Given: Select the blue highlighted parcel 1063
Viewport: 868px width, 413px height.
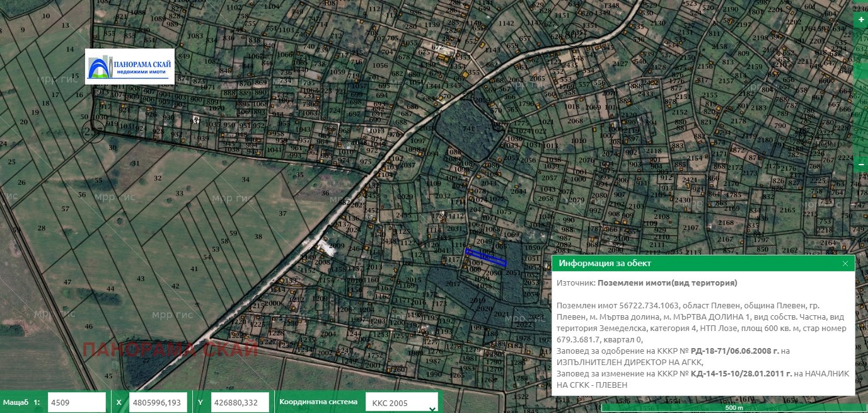Looking at the screenshot, I should (485, 257).
